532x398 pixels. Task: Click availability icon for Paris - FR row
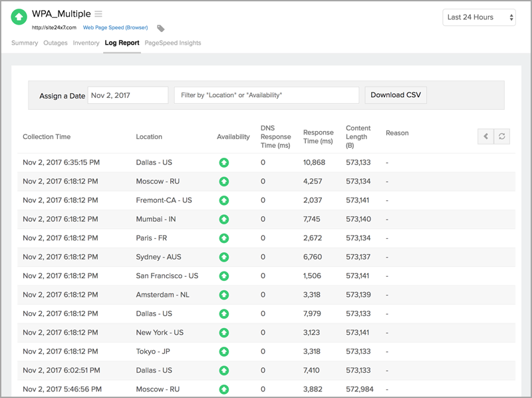click(224, 238)
